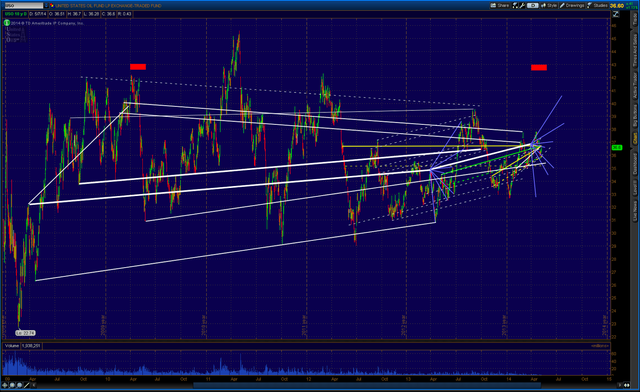The image size is (640, 392).
Task: Expand the symbol selector dropdown arrow
Action: pos(46,5)
